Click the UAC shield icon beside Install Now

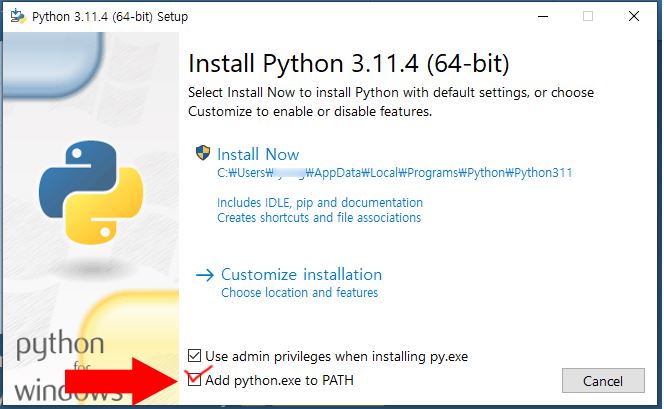(x=203, y=153)
